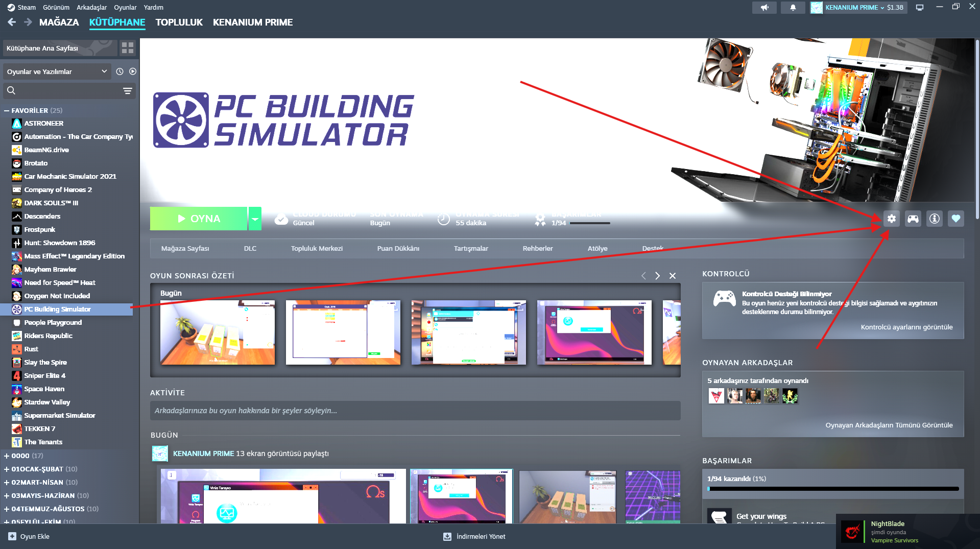Click the green OYNA play button
Screen dimensions: 980x549
[x=199, y=219]
